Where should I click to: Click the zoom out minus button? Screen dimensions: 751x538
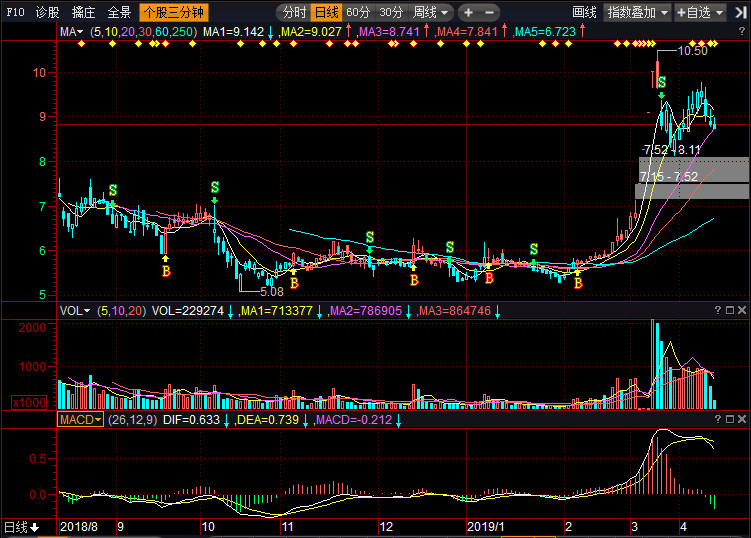click(490, 13)
